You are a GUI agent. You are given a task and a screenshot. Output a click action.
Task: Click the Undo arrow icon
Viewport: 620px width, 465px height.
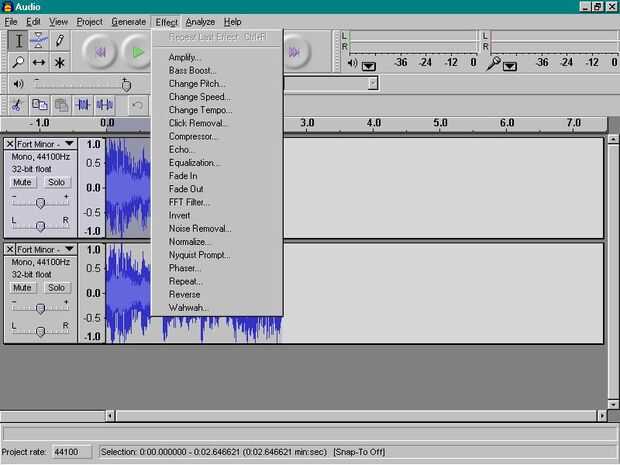point(137,105)
